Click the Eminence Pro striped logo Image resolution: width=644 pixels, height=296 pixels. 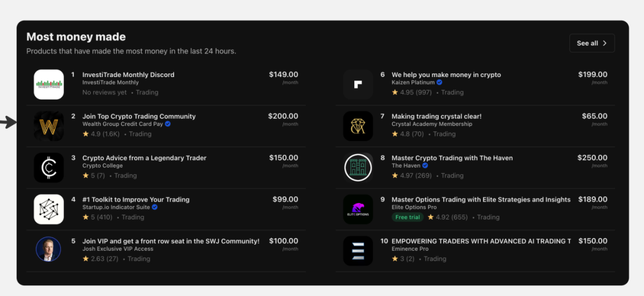(x=358, y=251)
